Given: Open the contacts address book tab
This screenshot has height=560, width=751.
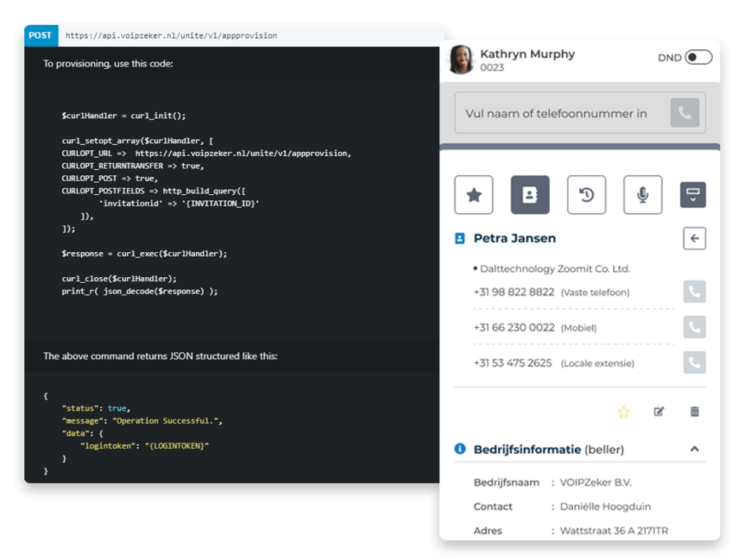Looking at the screenshot, I should pos(530,195).
